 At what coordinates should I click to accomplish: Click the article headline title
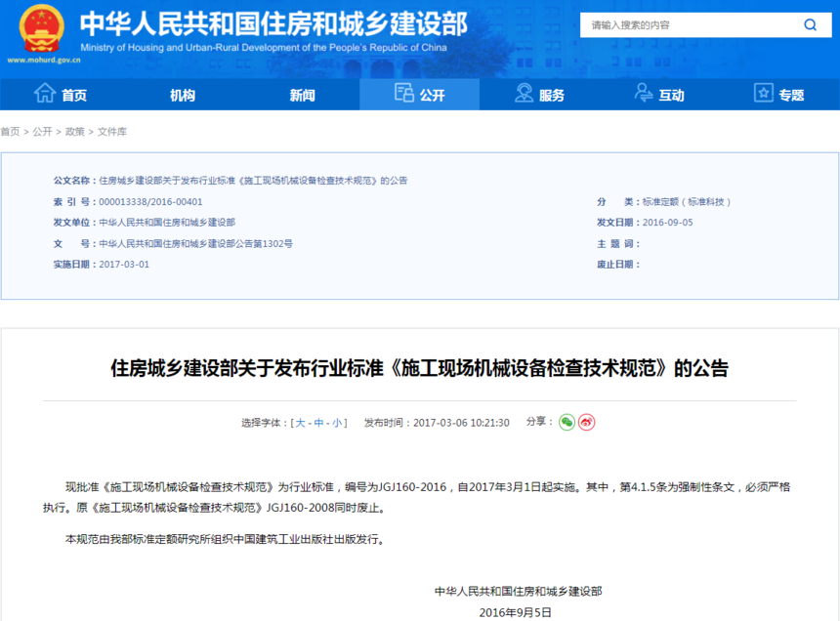pos(419,368)
